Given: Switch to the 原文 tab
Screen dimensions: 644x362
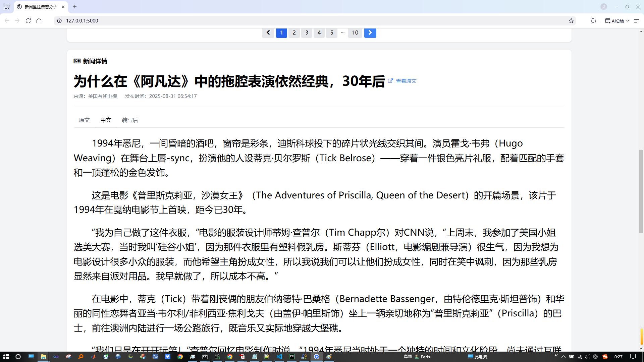Looking at the screenshot, I should click(x=84, y=120).
